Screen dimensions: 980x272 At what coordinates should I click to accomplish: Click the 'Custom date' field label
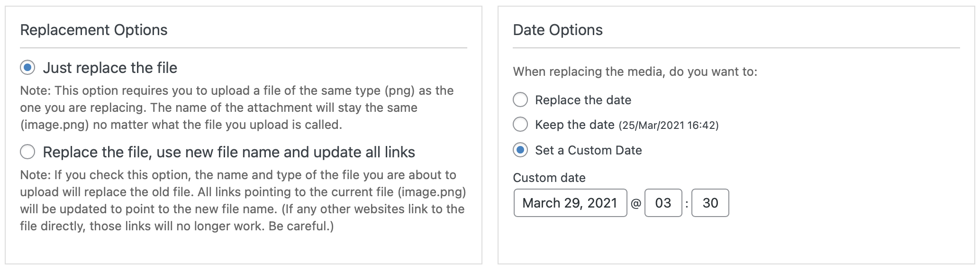tap(549, 178)
